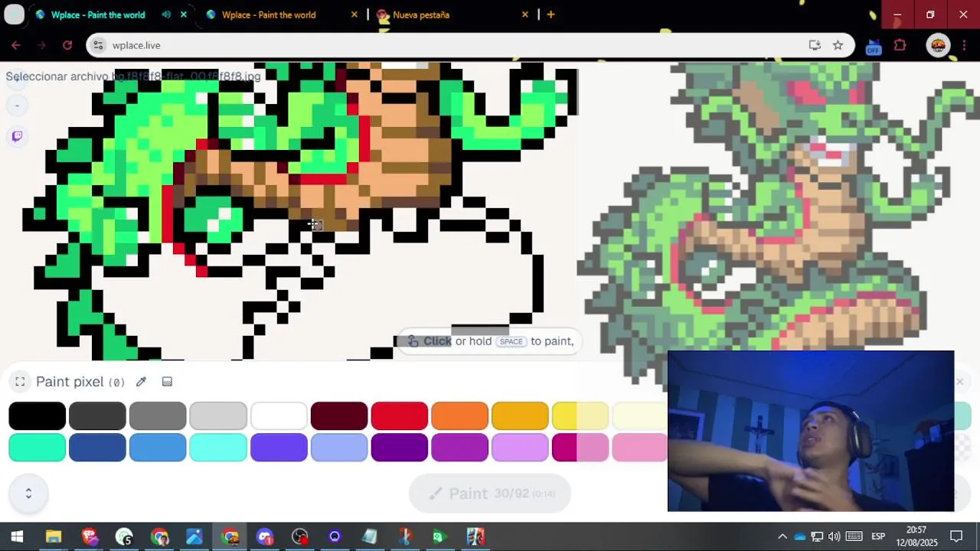Viewport: 980px width, 551px height.
Task: Click the map zoom out minus button
Action: (x=17, y=105)
